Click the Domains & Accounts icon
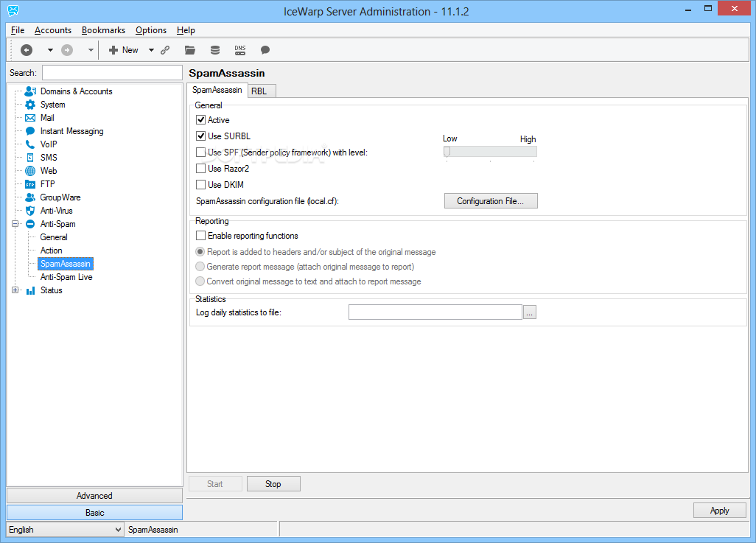 coord(30,91)
